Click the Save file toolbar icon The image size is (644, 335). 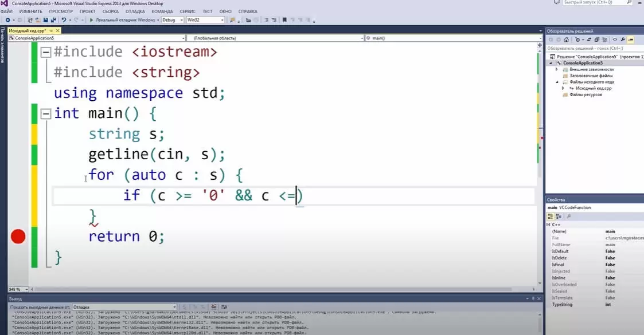pos(45,20)
